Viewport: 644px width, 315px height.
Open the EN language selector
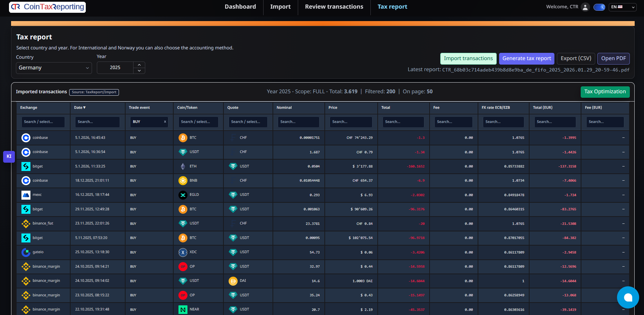[x=622, y=7]
